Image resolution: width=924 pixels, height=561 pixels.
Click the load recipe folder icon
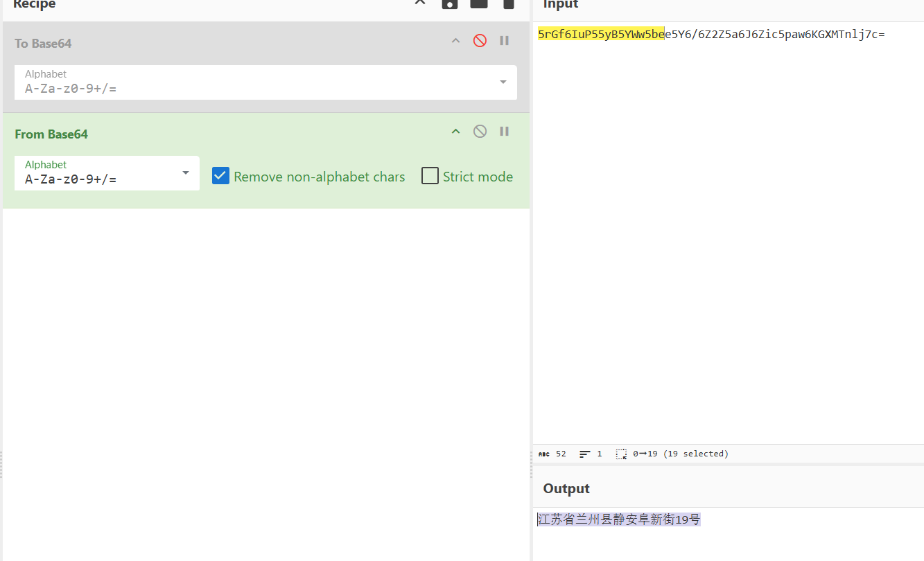(x=479, y=3)
